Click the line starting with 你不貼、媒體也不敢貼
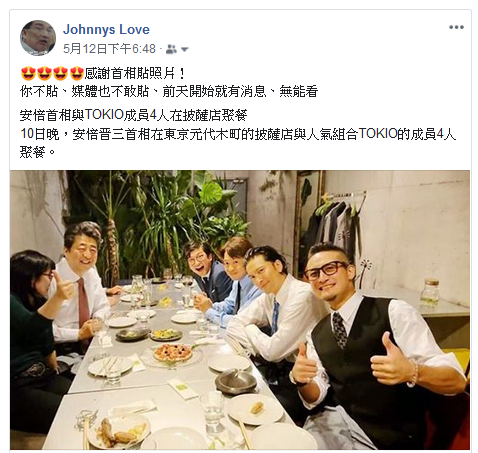The height and width of the screenshot is (453, 478). (169, 91)
